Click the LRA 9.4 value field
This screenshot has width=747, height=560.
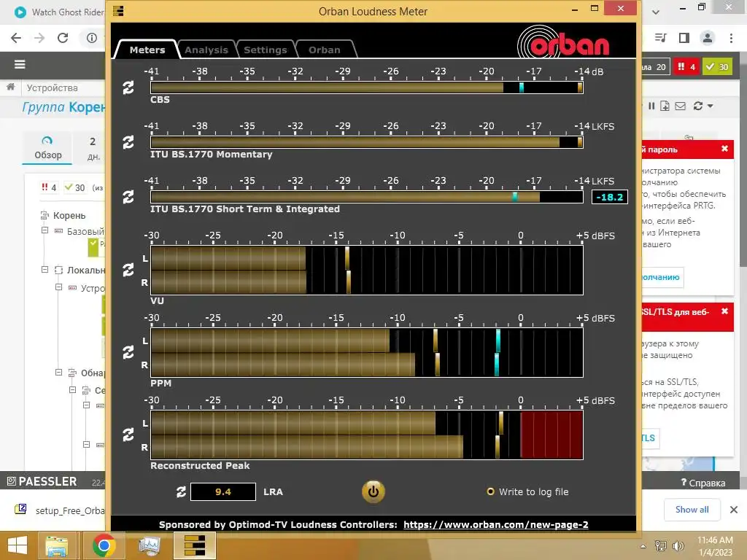[223, 492]
